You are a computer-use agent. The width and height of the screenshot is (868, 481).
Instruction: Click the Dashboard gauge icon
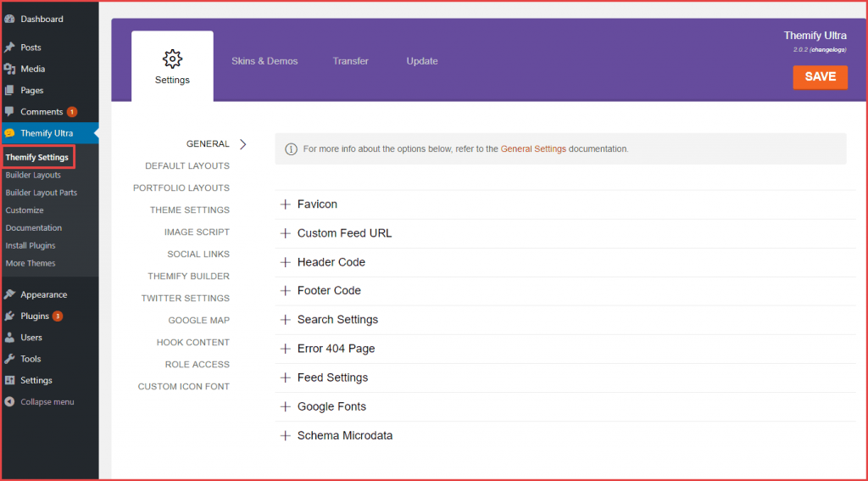[x=9, y=19]
